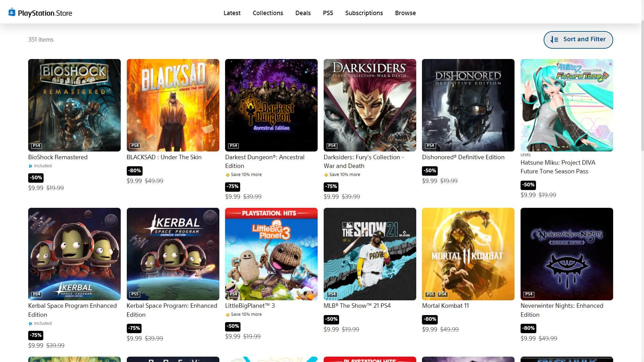The image size is (644, 362).
Task: Click the PS5 navigation item
Action: (x=328, y=13)
